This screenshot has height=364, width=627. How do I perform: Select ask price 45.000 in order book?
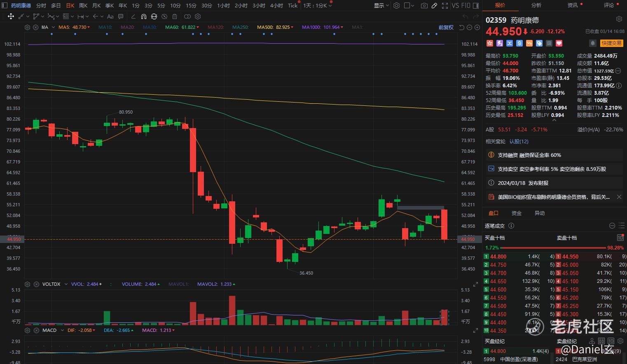(570, 265)
